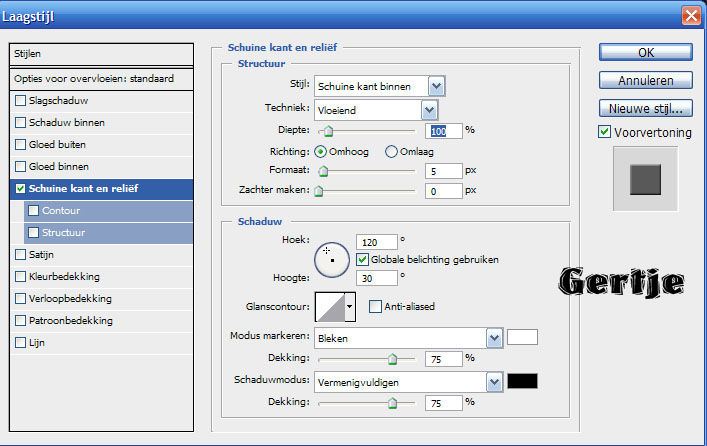Click the shadow Dekking slider handle
The height and width of the screenshot is (446, 707).
[x=392, y=403]
